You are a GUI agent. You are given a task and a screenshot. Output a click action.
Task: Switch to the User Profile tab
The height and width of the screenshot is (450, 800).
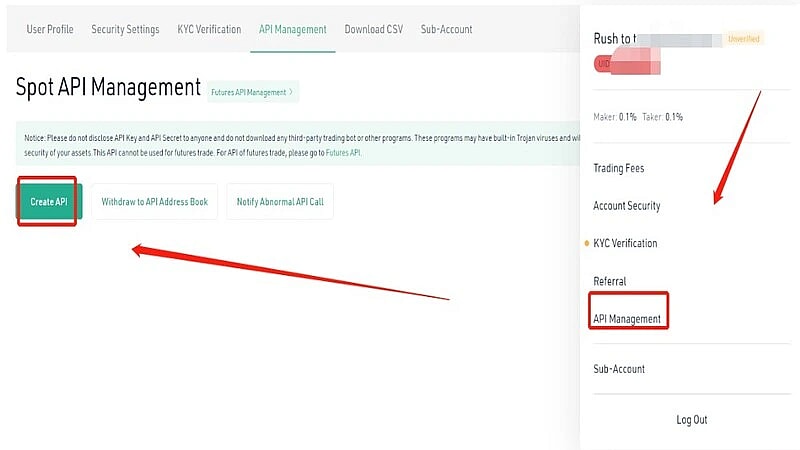(x=50, y=29)
